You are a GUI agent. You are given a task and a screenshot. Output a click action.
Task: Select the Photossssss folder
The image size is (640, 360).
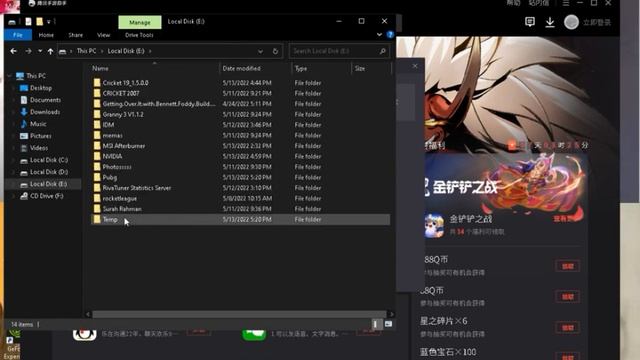tap(117, 167)
